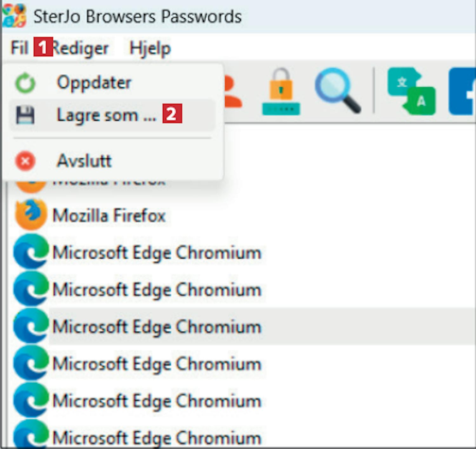Choose the "Lagre som ..." menu entry
This screenshot has width=476, height=449.
point(106,115)
